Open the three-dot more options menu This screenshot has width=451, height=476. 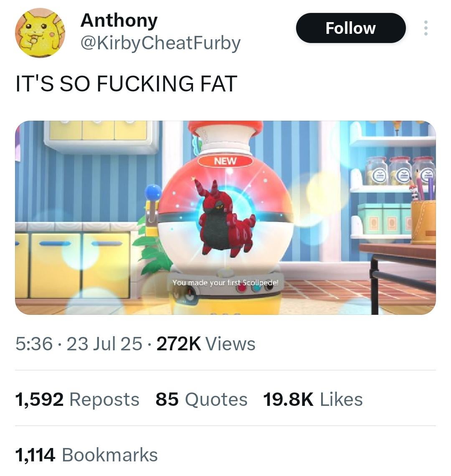pos(426,28)
